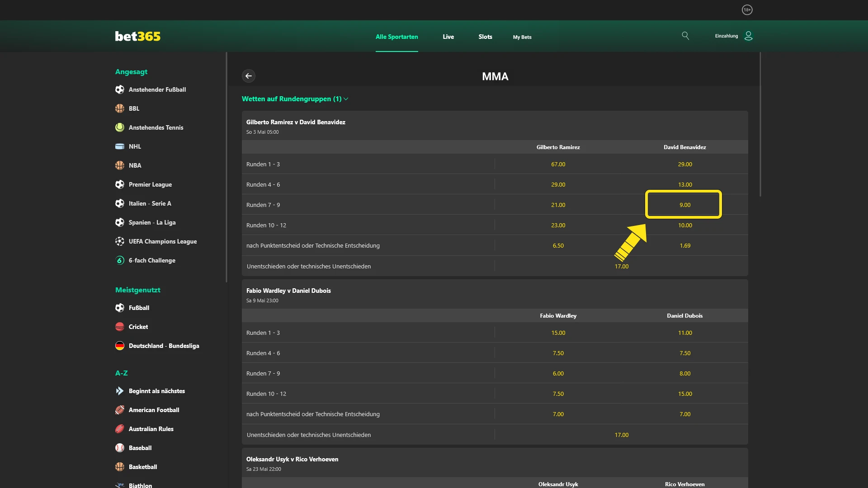Select the 6-fach Challenge icon
Viewport: 868px width, 488px height.
[x=119, y=260]
